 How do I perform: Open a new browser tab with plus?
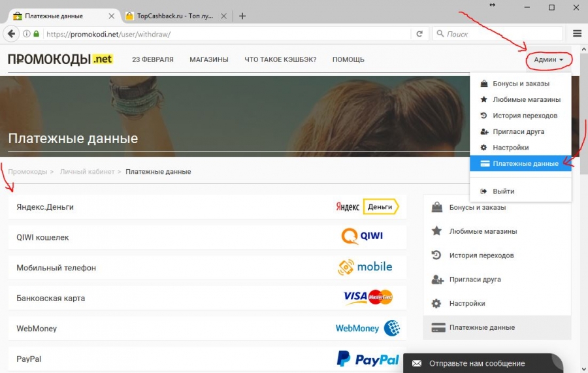pyautogui.click(x=242, y=16)
